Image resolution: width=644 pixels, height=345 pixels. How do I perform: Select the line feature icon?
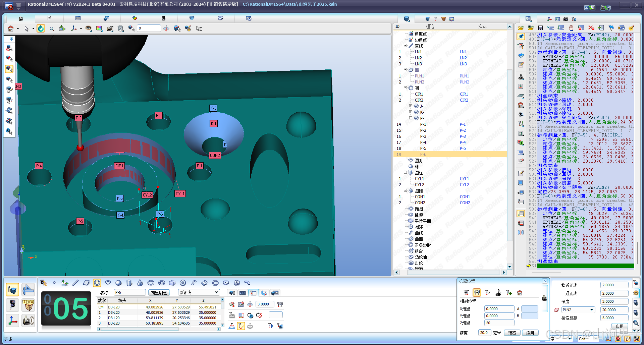click(75, 283)
